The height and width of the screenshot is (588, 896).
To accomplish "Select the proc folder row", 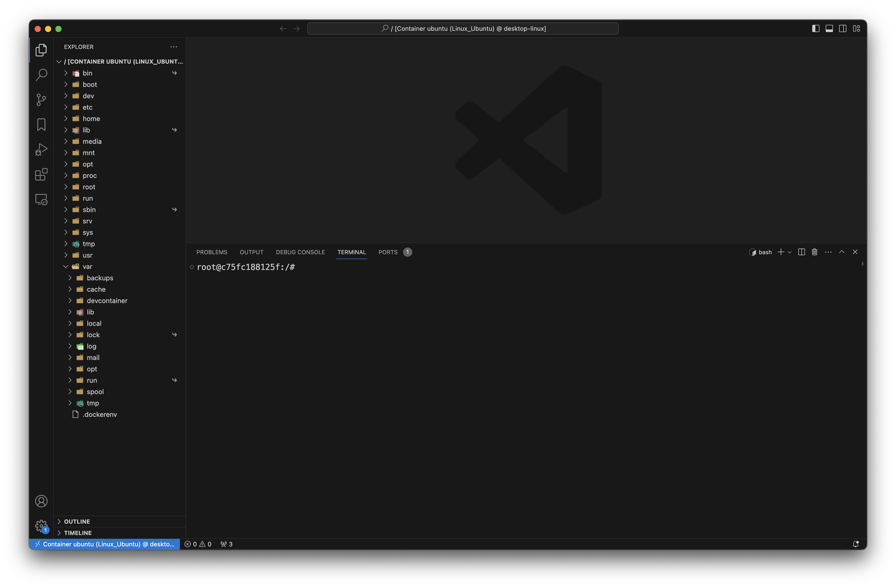I will [120, 176].
